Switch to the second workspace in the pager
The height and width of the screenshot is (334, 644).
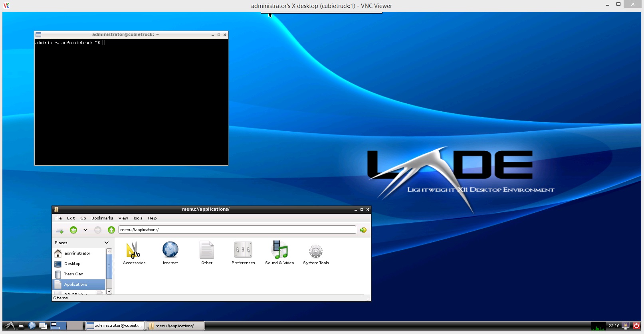(74, 326)
